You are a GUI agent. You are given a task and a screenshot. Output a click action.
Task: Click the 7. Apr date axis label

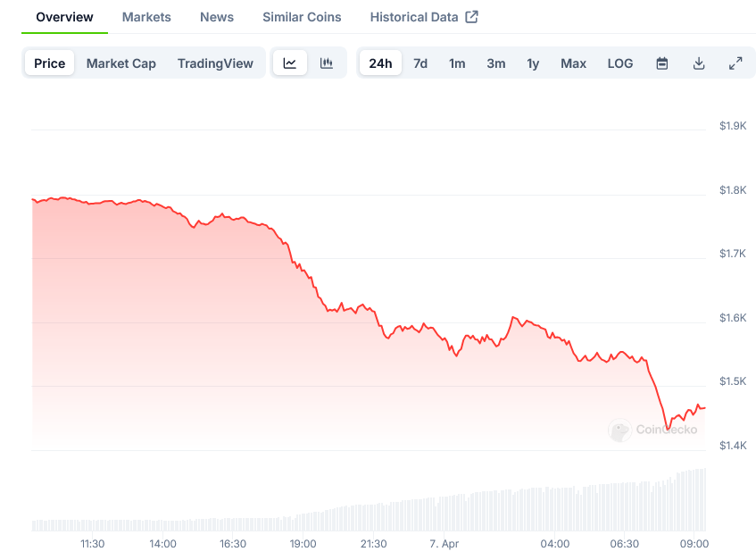[x=444, y=544]
